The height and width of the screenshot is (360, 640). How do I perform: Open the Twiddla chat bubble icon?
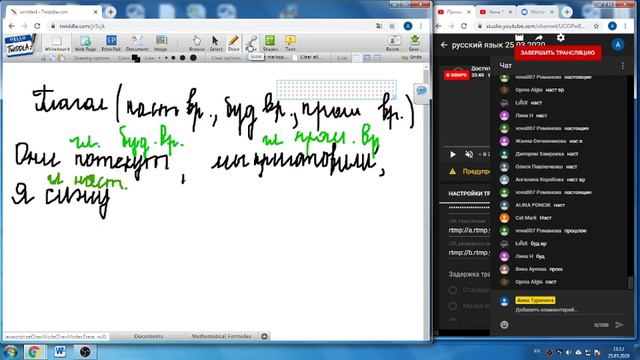[x=422, y=91]
